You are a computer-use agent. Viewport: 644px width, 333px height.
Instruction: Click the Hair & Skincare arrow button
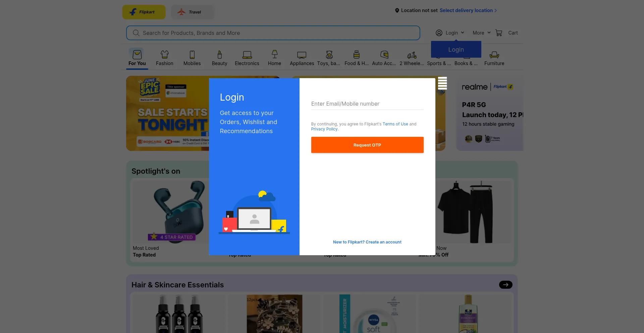click(x=506, y=285)
